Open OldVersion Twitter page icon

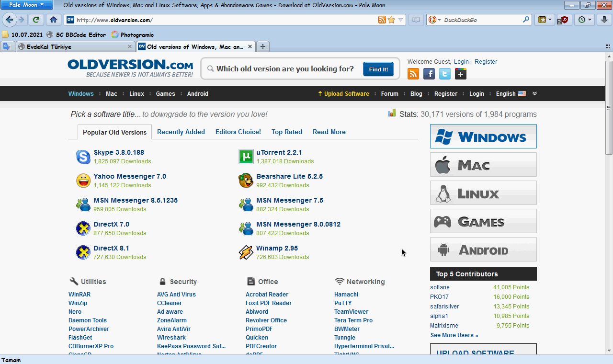445,74
